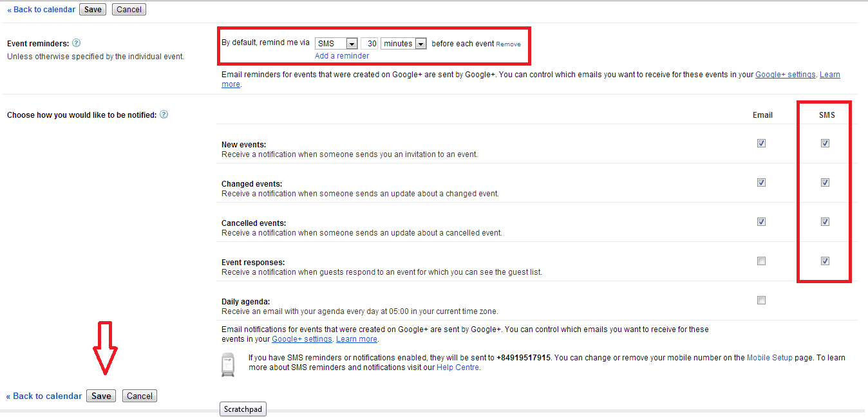Go Back to calendar via bottom link
Image resolution: width=868 pixels, height=417 pixels.
tap(44, 396)
